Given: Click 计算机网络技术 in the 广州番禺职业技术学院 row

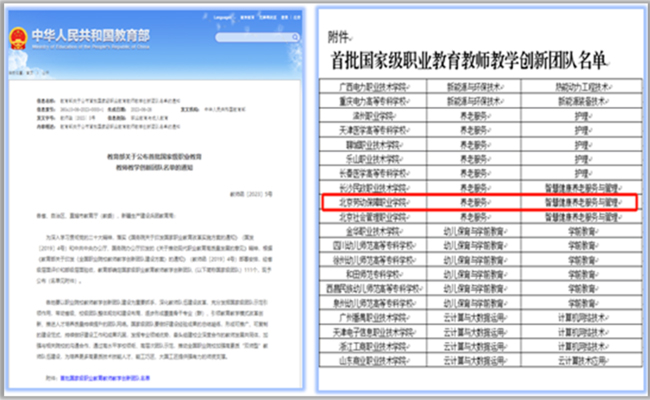Looking at the screenshot, I should pyautogui.click(x=582, y=318).
